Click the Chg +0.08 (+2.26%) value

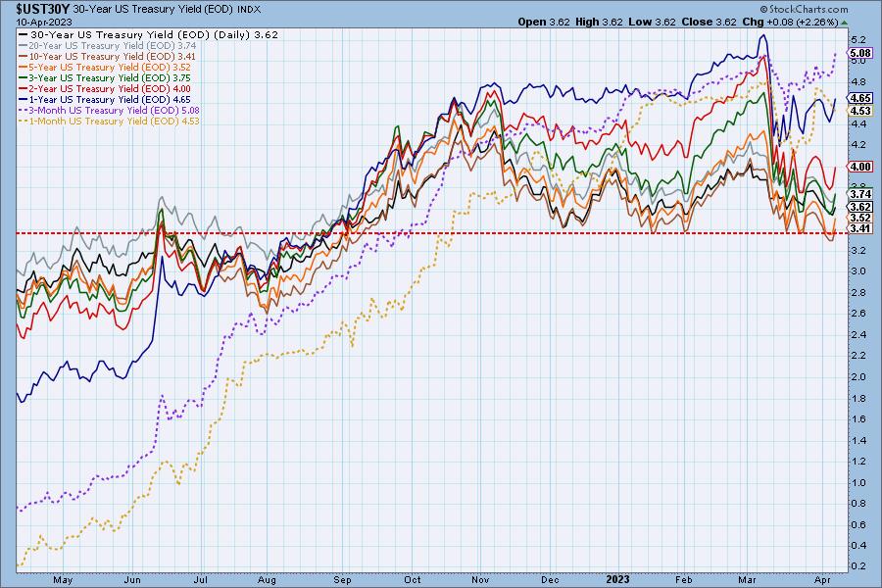790,22
